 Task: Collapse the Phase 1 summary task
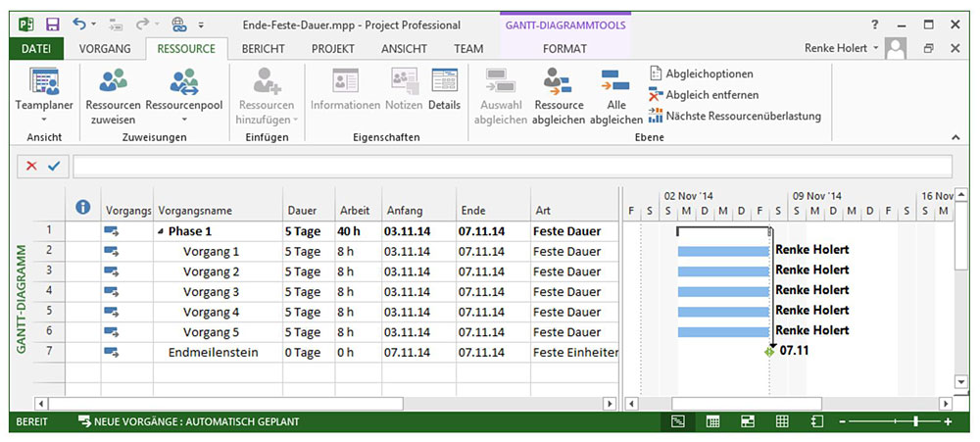[x=162, y=232]
